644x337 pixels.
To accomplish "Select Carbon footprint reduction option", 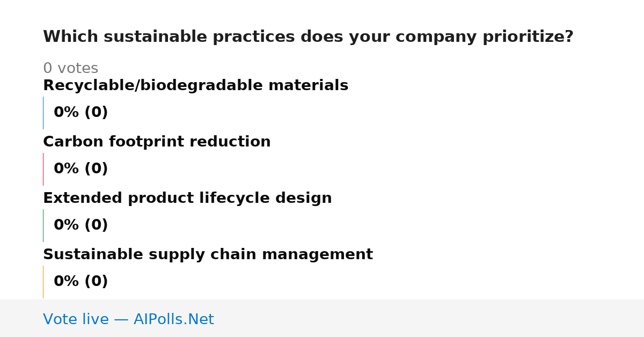I will click(157, 142).
